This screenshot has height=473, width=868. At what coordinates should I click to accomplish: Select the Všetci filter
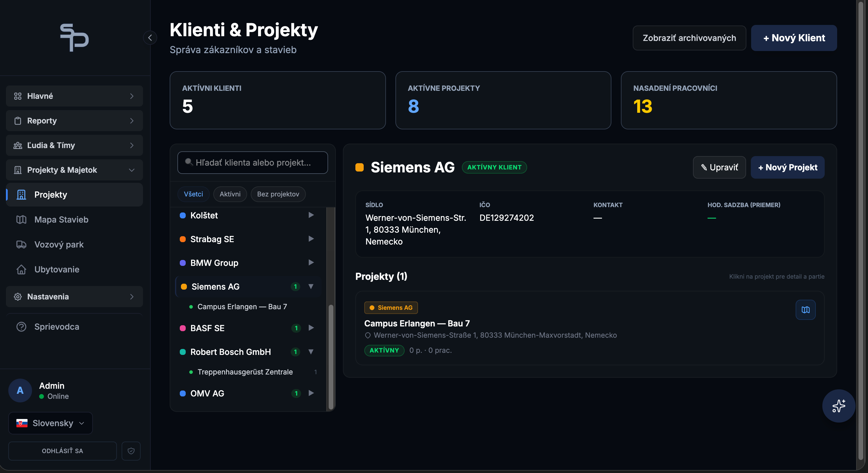pyautogui.click(x=193, y=194)
